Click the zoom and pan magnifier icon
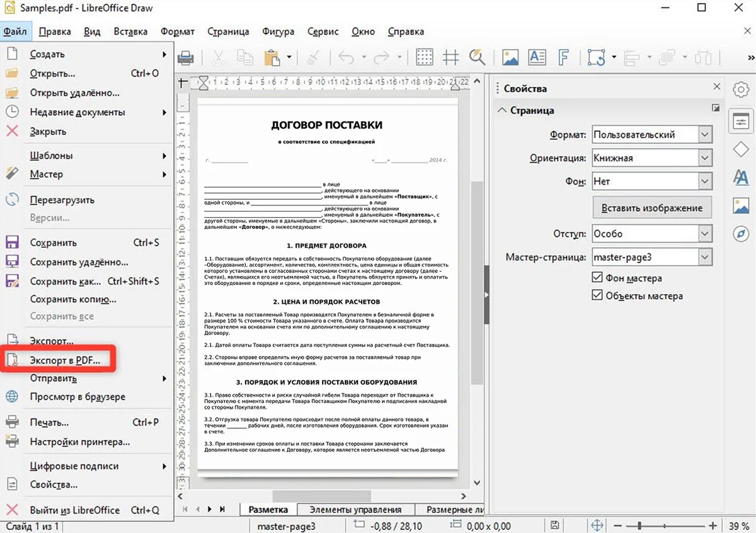This screenshot has width=756, height=533. pyautogui.click(x=477, y=58)
